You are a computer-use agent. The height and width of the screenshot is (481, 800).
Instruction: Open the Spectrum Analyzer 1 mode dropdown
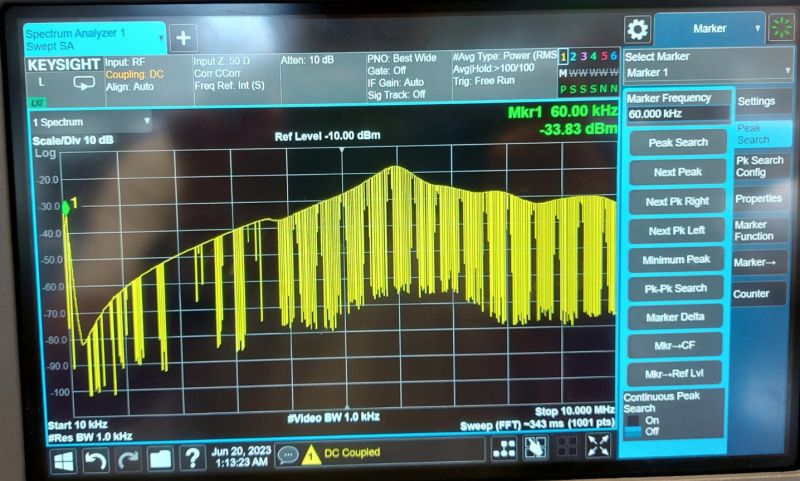click(161, 38)
